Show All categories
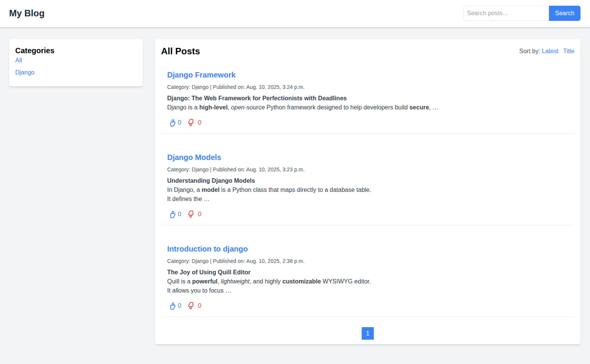Screen dimensions: 590x364 pyautogui.click(x=18, y=60)
